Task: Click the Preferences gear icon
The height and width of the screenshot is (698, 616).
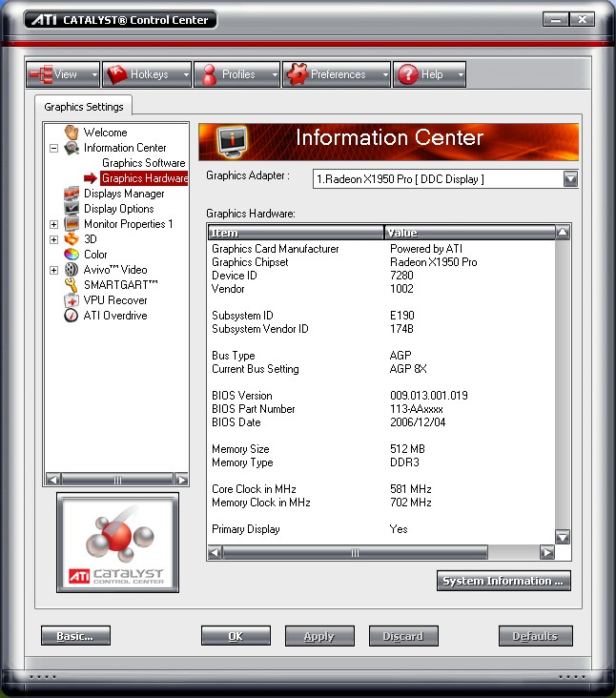Action: point(297,74)
